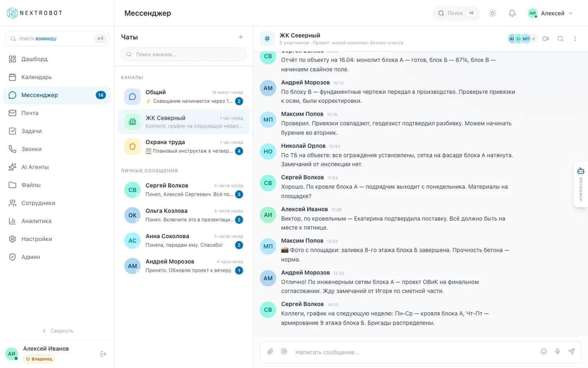588x368 pixels.
Task: Open Сотрудники in the sidebar
Action: [x=57, y=203]
